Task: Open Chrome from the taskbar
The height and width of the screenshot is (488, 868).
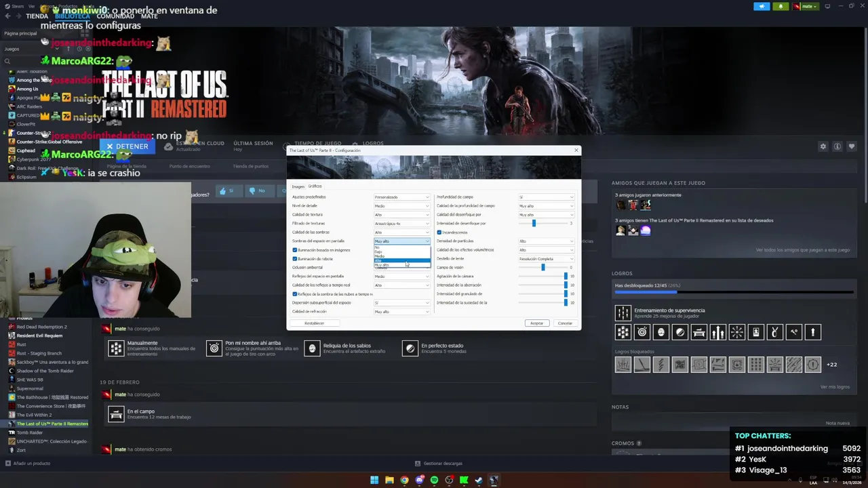Action: pos(404,481)
